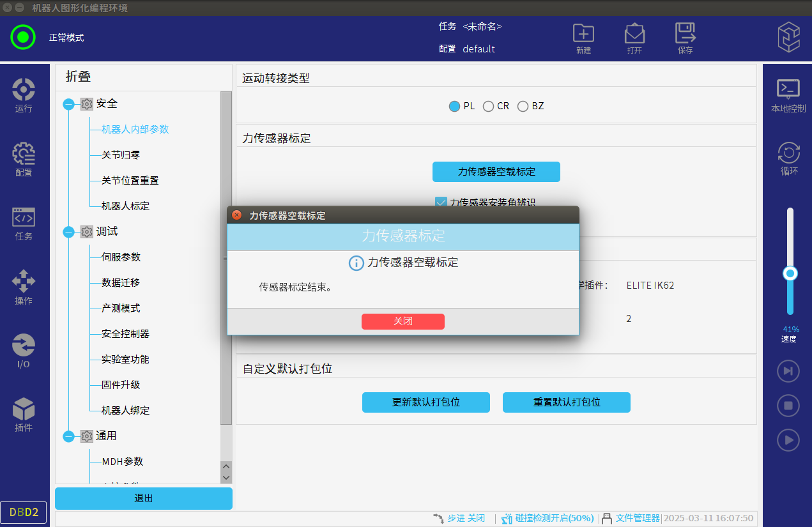Collapse the 安全 tree section

pyautogui.click(x=69, y=104)
